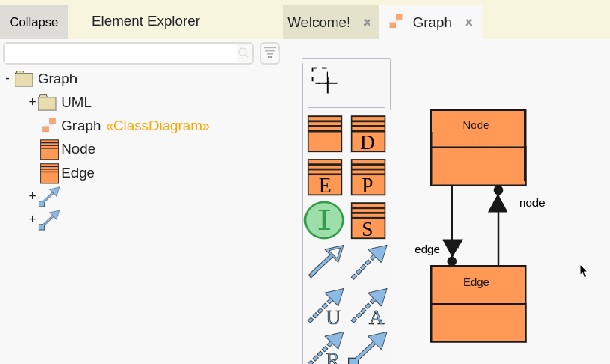The width and height of the screenshot is (610, 364).
Task: Pick the DataType class icon labeled D
Action: (x=368, y=134)
